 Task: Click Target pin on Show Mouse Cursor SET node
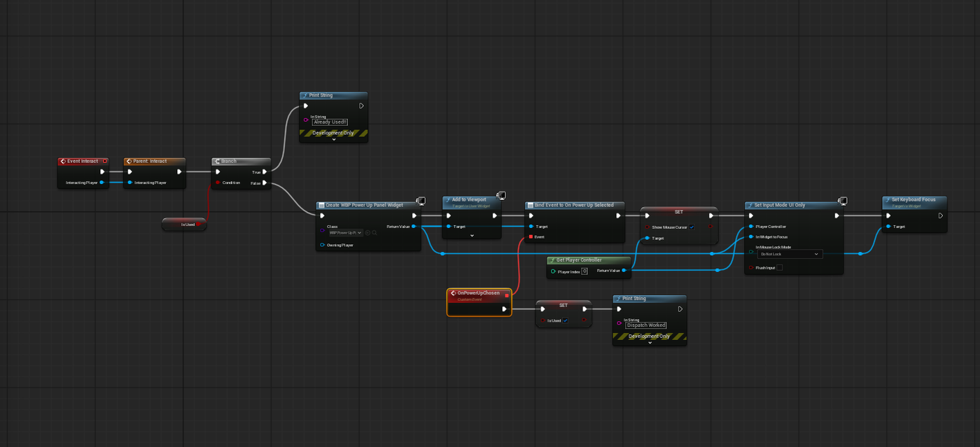pos(647,239)
